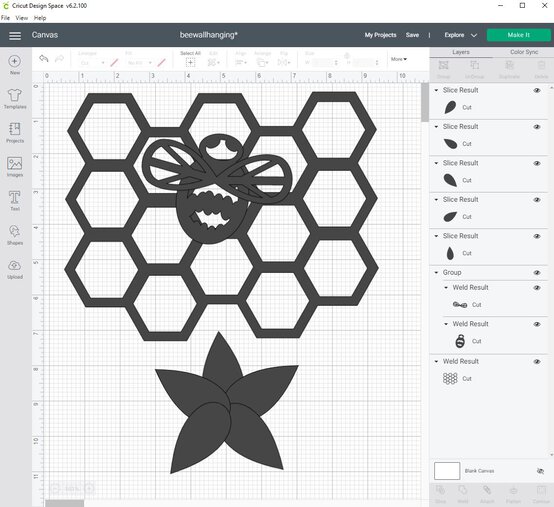Open the Fill dropdown

point(139,63)
